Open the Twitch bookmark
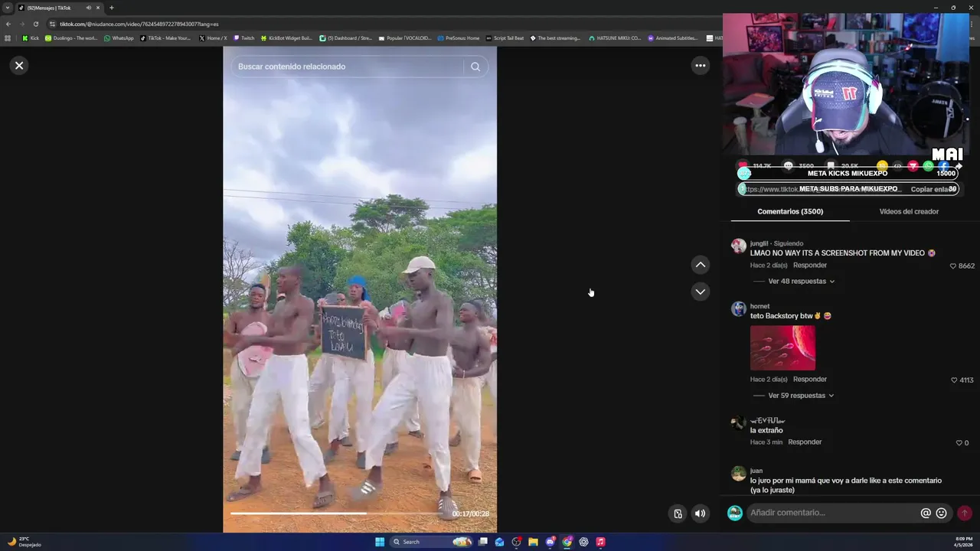Screen dimensions: 980x551 point(244,37)
